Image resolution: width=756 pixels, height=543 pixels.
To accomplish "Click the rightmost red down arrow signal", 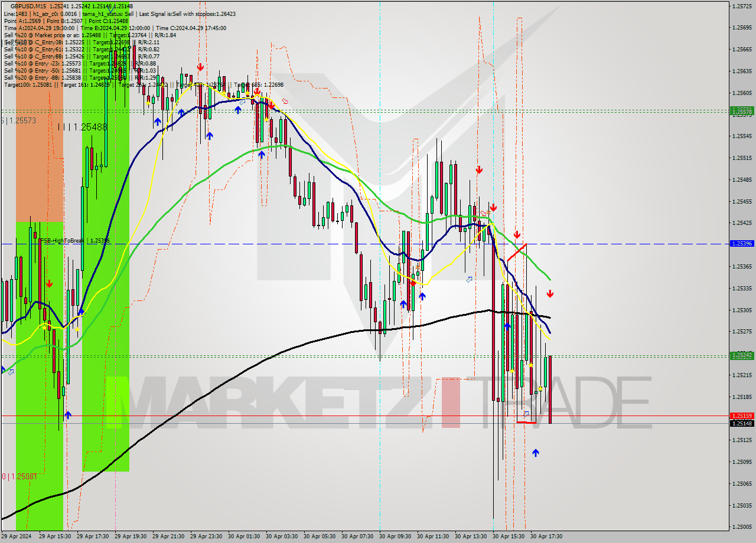I will [550, 293].
